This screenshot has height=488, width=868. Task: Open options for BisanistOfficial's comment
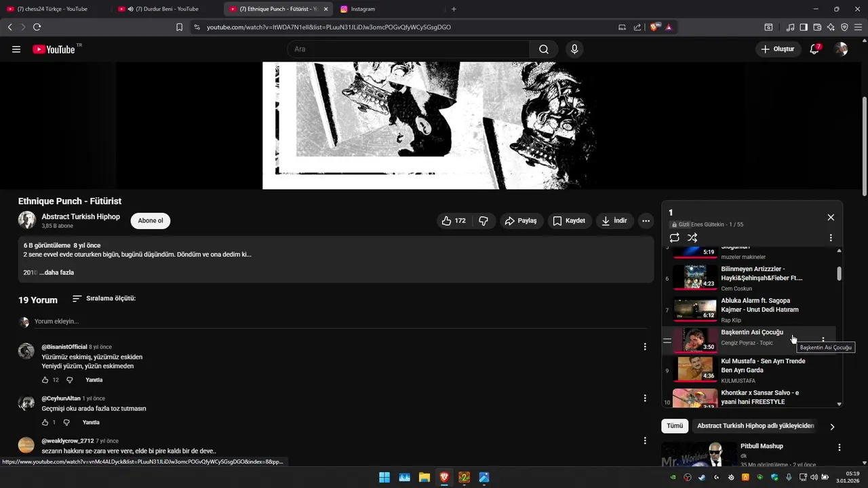click(x=645, y=347)
